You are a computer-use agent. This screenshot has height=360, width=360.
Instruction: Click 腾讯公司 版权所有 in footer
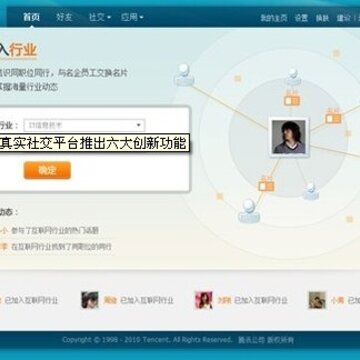coord(266,340)
